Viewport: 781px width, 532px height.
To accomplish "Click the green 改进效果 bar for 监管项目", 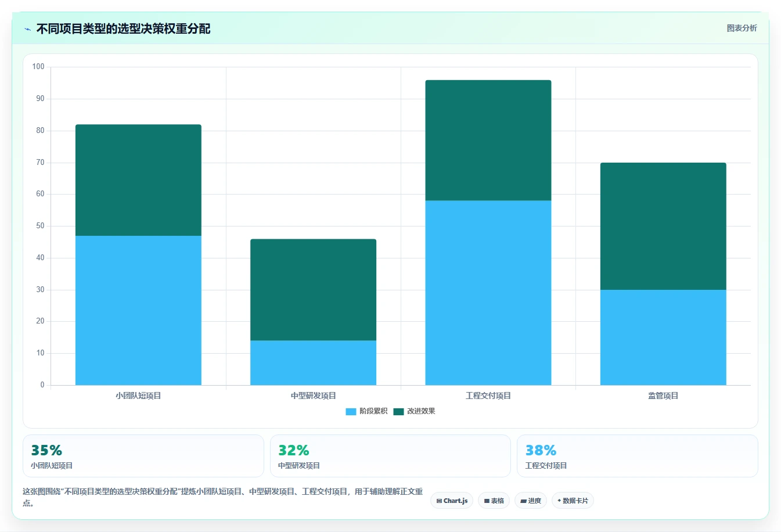I will [663, 227].
